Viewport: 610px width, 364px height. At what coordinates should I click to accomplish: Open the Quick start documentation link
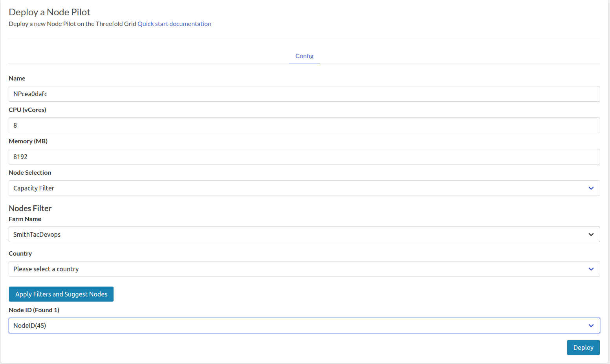tap(174, 24)
